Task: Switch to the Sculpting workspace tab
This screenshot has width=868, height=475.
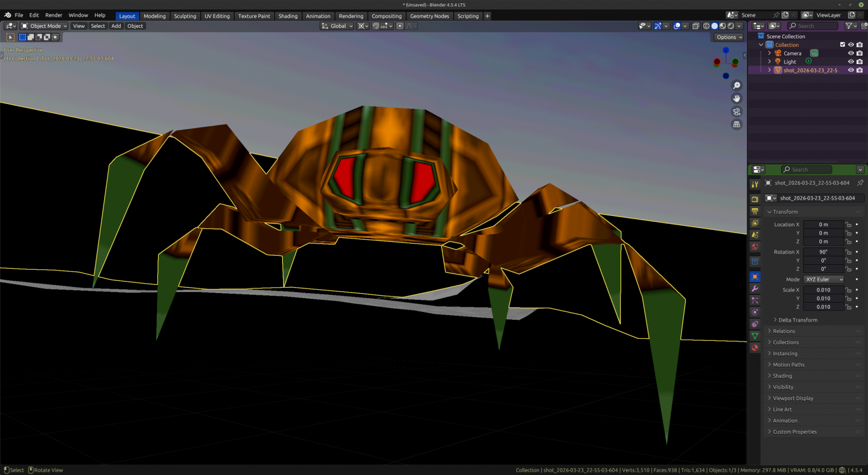Action: (x=185, y=16)
